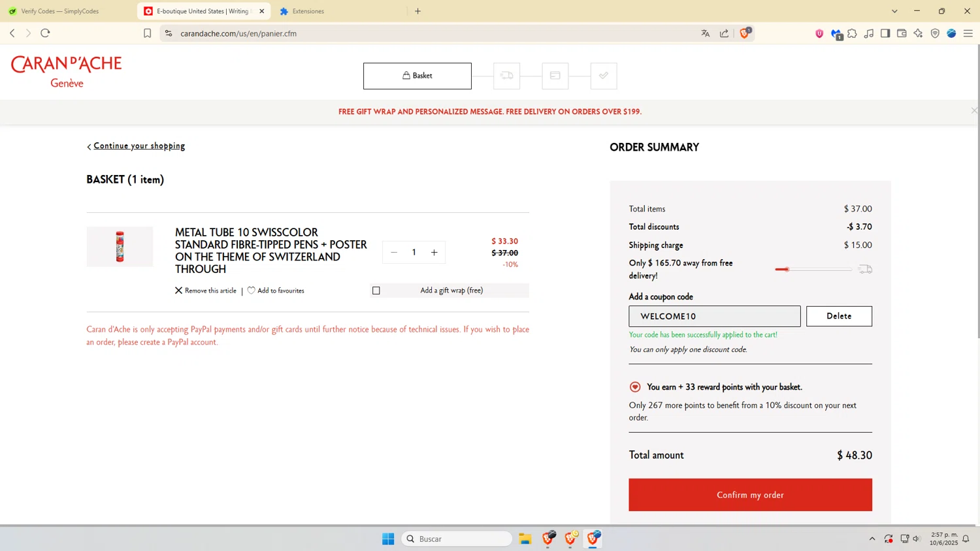The image size is (980, 551).
Task: Click the product thumbnail image
Action: [120, 247]
